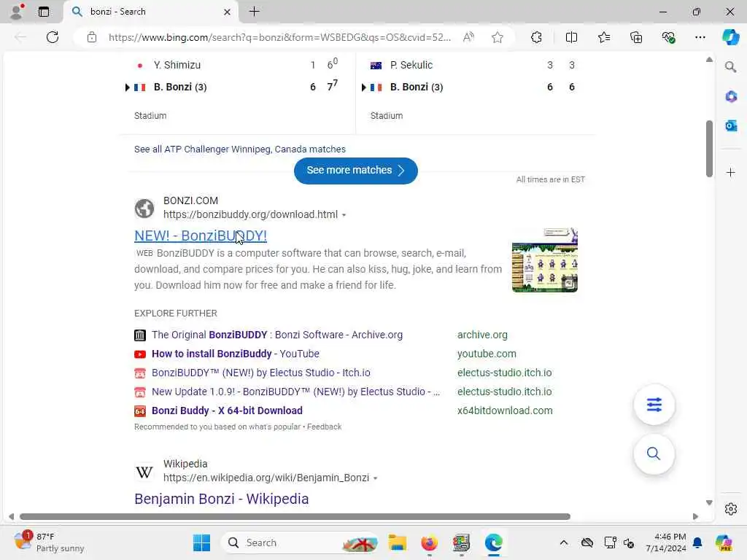This screenshot has width=747, height=560.
Task: Open the BonziBUDDY result thumbnail image
Action: point(544,260)
